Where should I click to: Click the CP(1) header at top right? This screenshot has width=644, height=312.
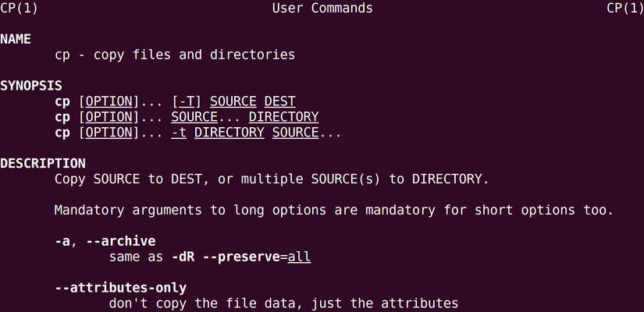pos(624,9)
